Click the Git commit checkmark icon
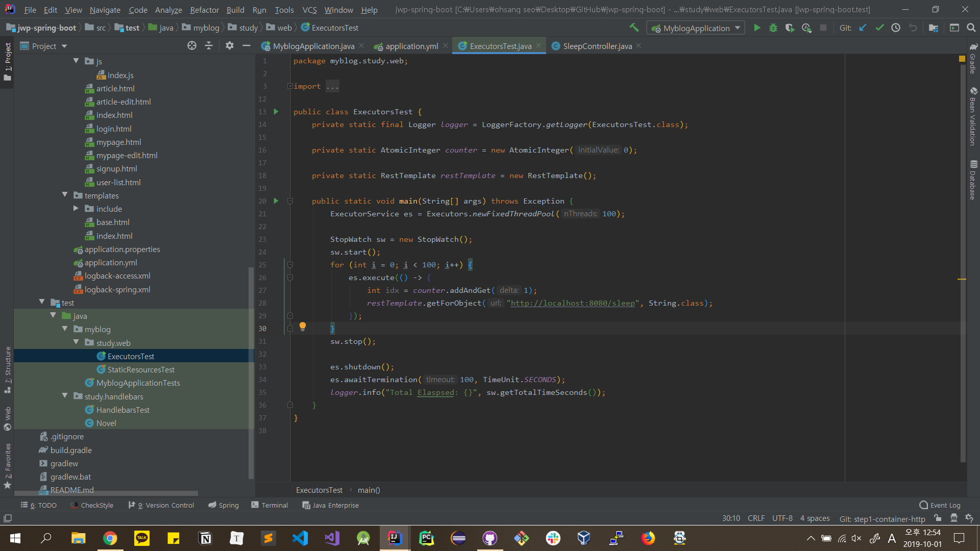This screenshot has height=551, width=980. (879, 28)
